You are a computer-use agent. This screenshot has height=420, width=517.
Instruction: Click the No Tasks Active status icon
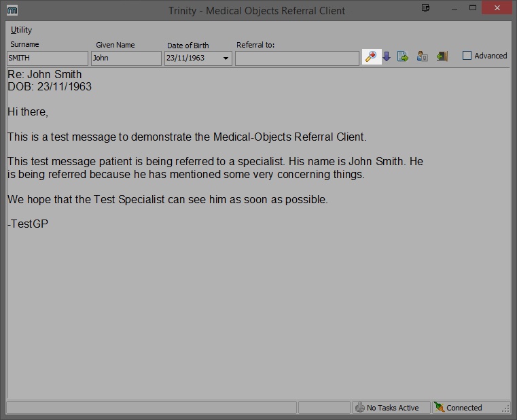[359, 408]
